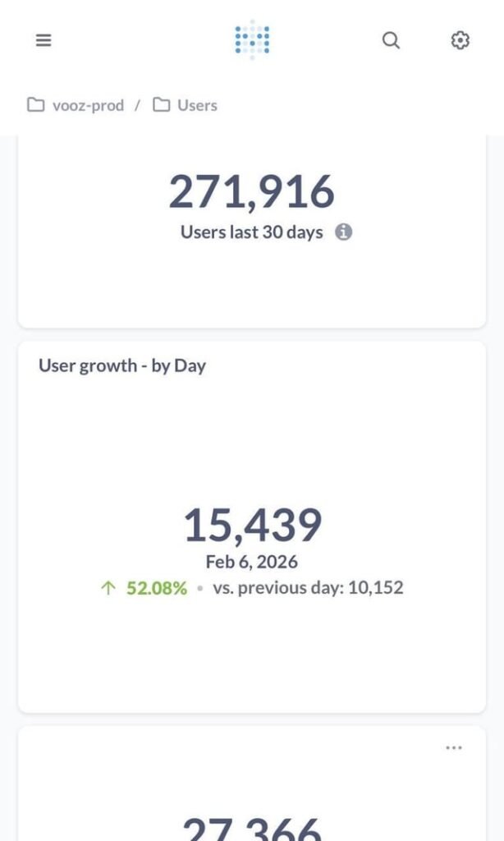Open the ellipsis menu on the bottom card

(452, 747)
